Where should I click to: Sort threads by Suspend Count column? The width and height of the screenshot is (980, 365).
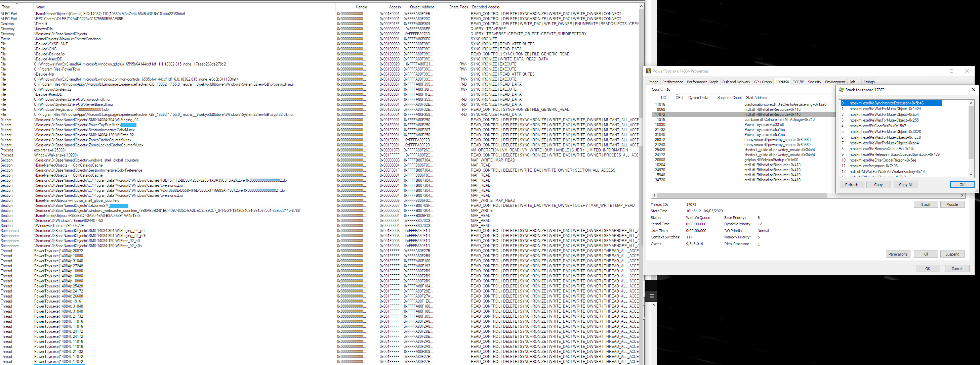729,98
